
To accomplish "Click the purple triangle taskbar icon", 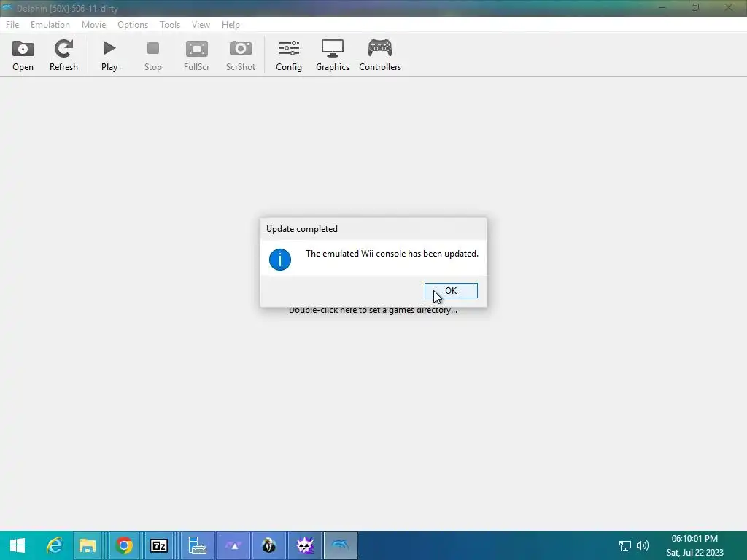I will 233,545.
